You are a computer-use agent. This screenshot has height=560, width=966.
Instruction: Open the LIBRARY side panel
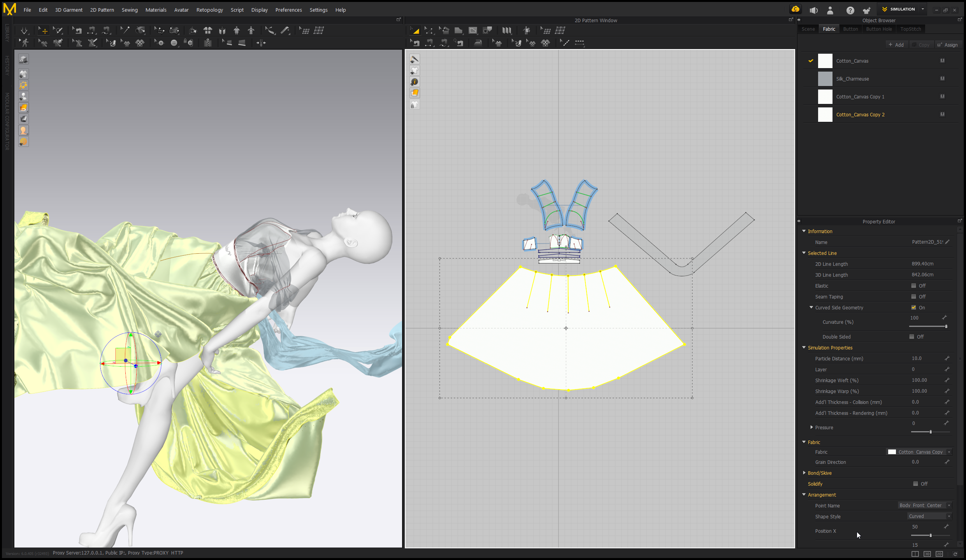7,33
